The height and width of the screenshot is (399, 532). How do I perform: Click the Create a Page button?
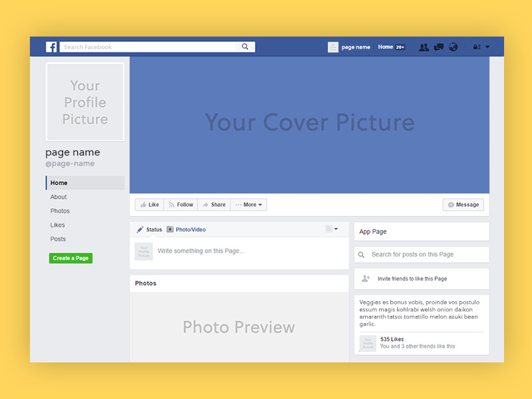pyautogui.click(x=70, y=258)
